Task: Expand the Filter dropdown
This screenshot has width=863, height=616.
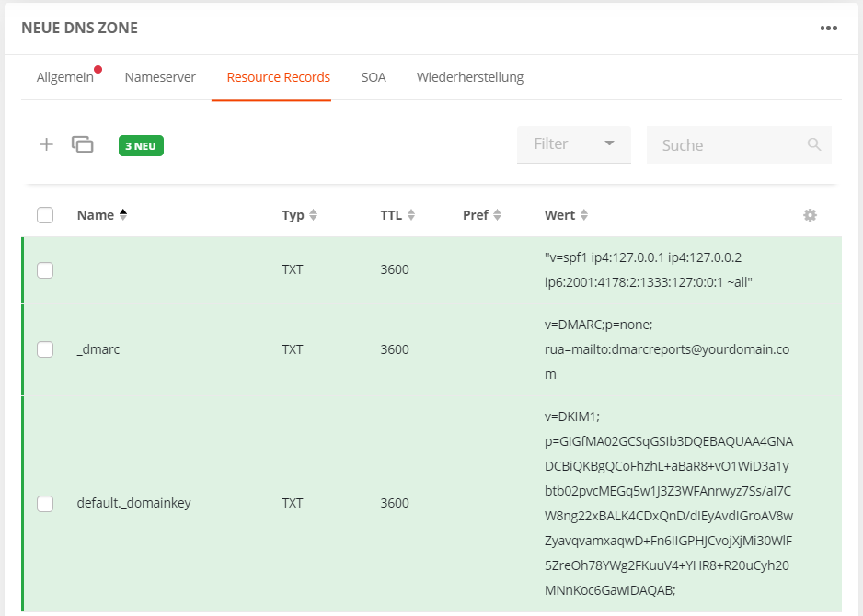Action: 573,144
